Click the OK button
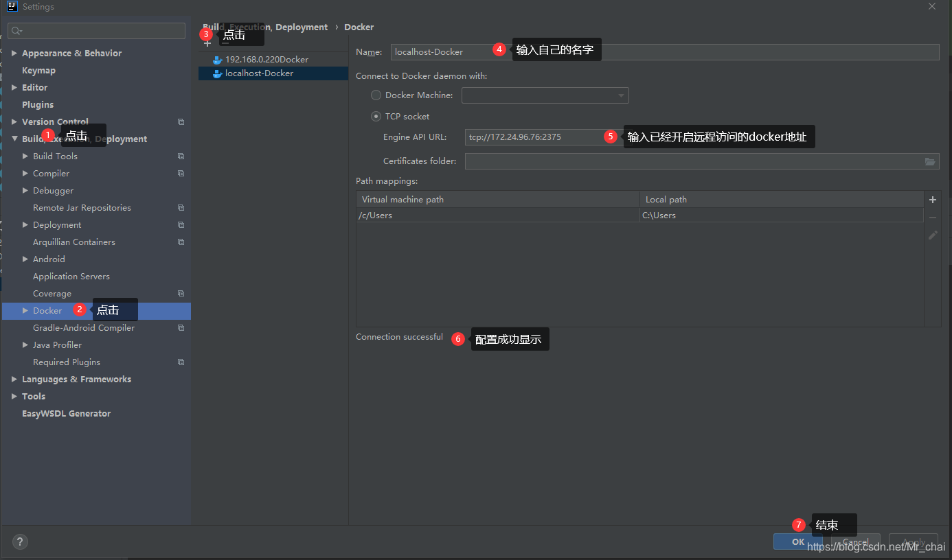This screenshot has height=560, width=952. (797, 541)
